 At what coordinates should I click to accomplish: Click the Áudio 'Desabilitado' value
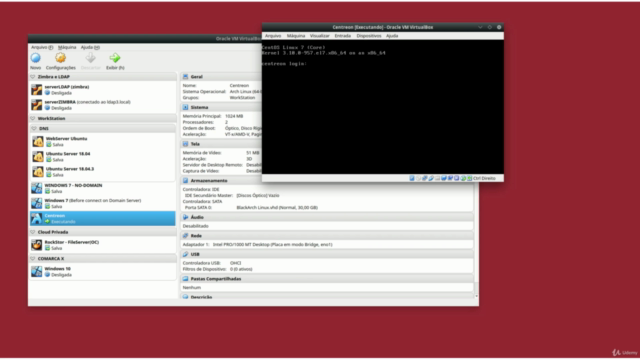pyautogui.click(x=196, y=226)
